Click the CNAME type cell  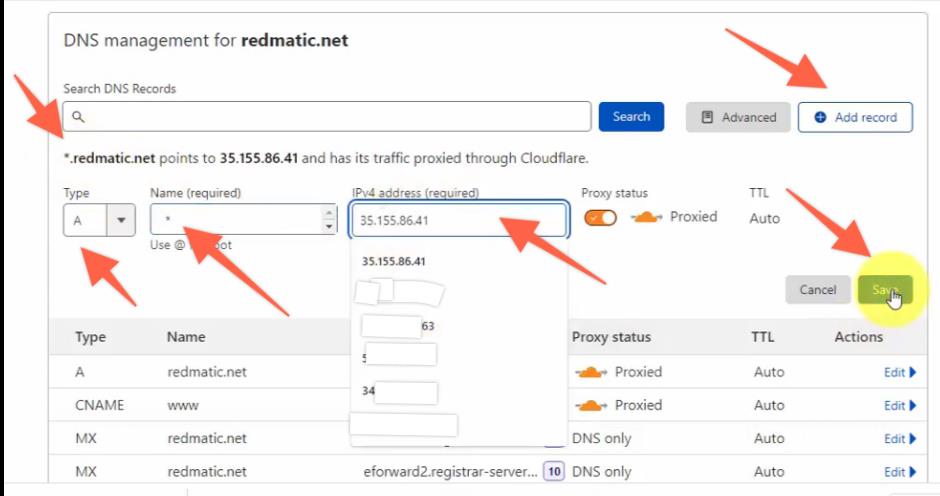coord(100,405)
